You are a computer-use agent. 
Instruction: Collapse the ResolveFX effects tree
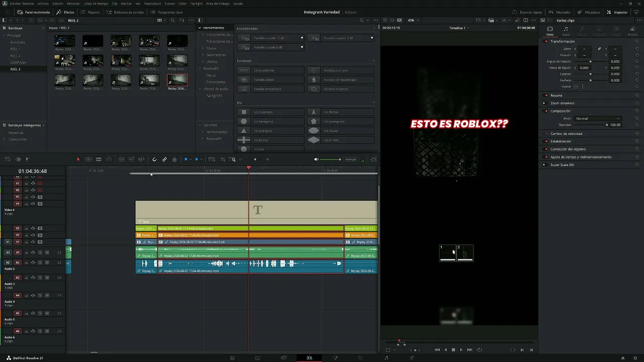pos(200,68)
